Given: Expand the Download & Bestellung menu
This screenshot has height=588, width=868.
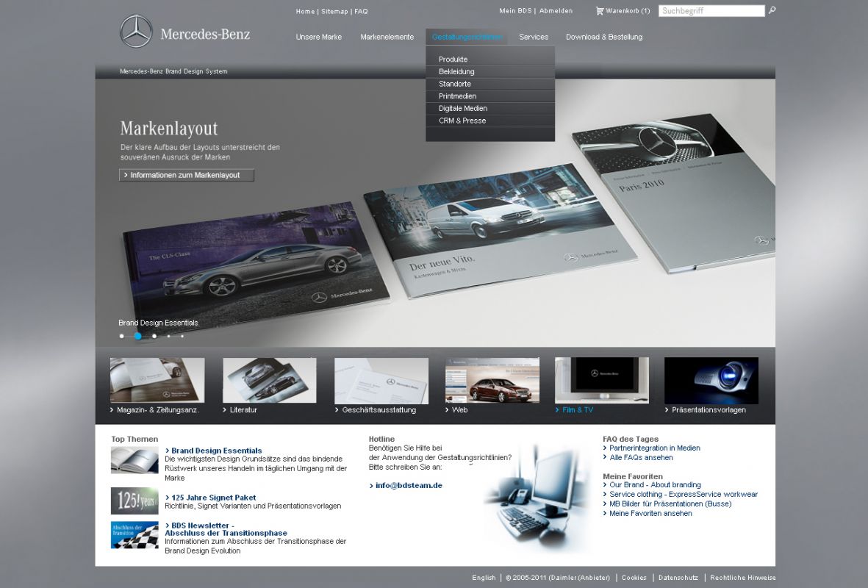Looking at the screenshot, I should [x=603, y=37].
